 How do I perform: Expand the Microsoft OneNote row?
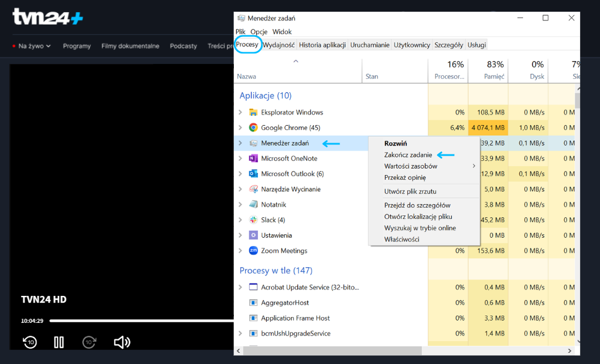click(x=240, y=159)
